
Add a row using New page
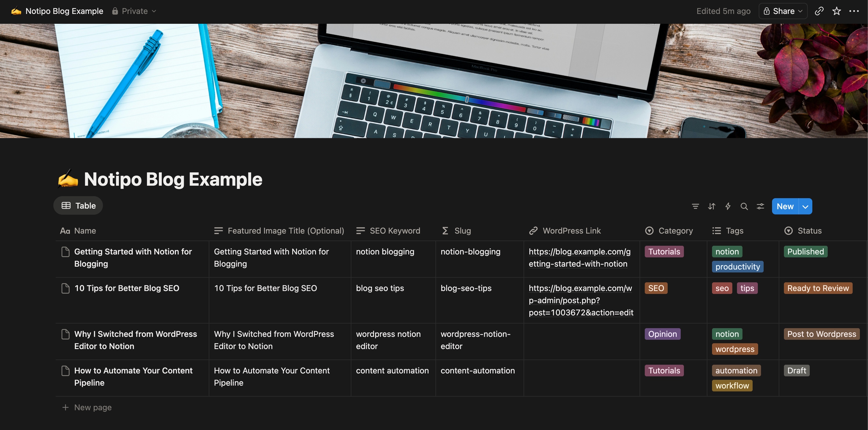(93, 407)
